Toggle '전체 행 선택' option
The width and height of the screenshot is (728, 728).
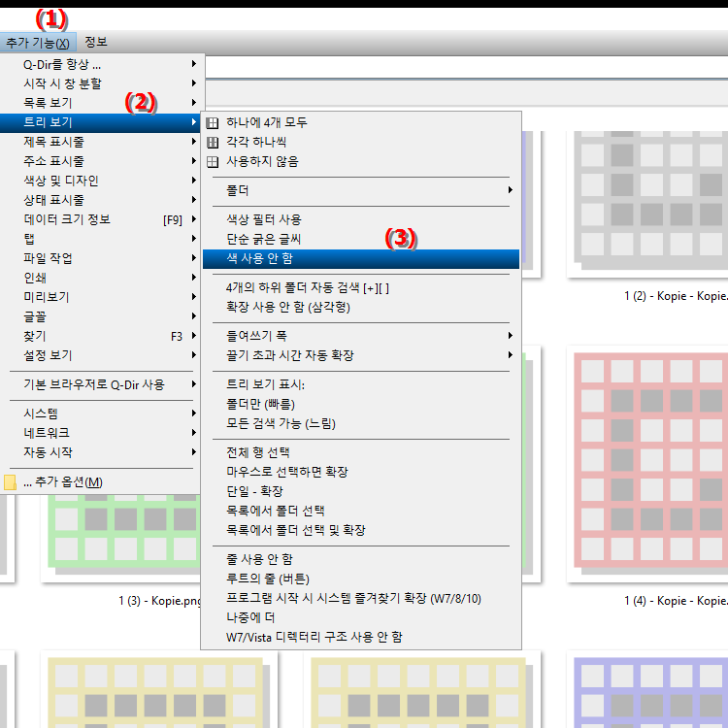pyautogui.click(x=361, y=452)
